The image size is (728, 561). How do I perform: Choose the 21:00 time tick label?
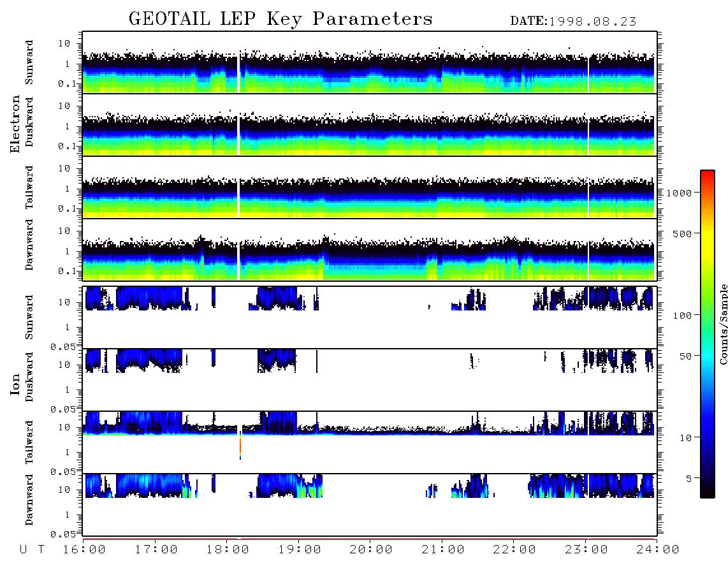443,550
